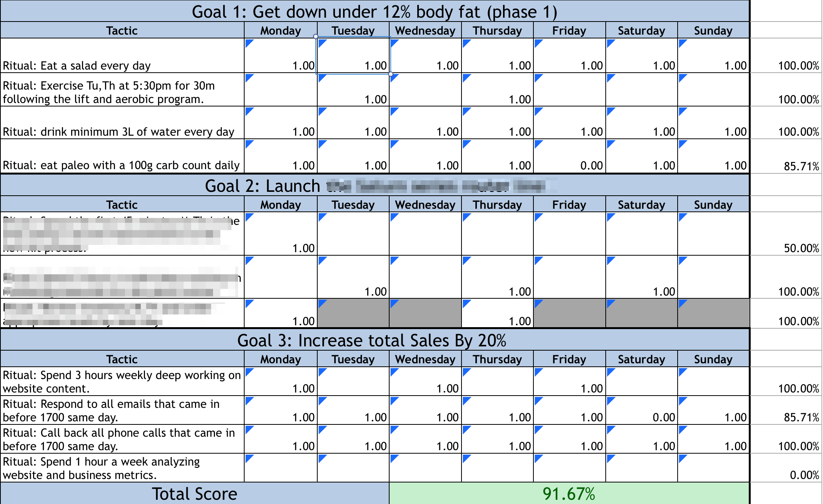Click comment triangle in Sunday water ritual cell
Image resolution: width=823 pixels, height=504 pixels.
click(682, 111)
